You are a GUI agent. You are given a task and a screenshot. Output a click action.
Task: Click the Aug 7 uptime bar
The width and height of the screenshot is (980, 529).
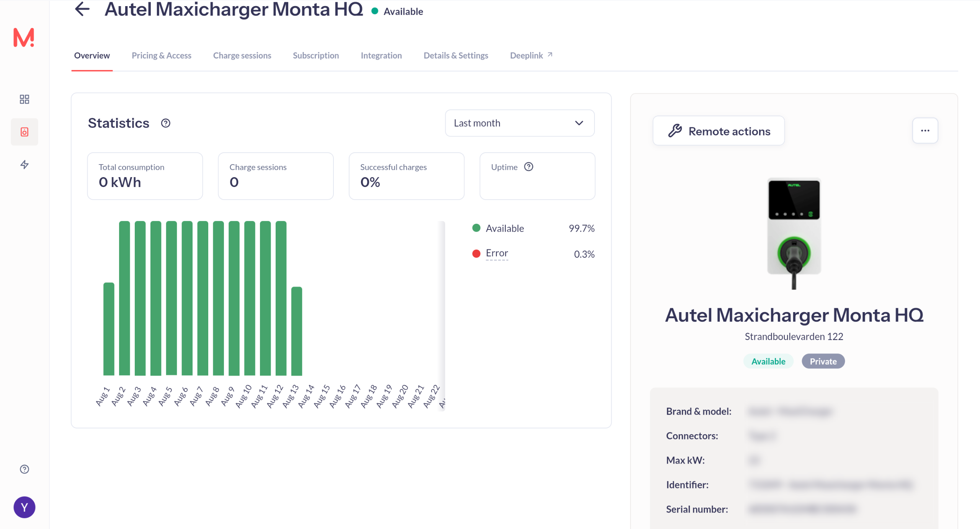203,298
